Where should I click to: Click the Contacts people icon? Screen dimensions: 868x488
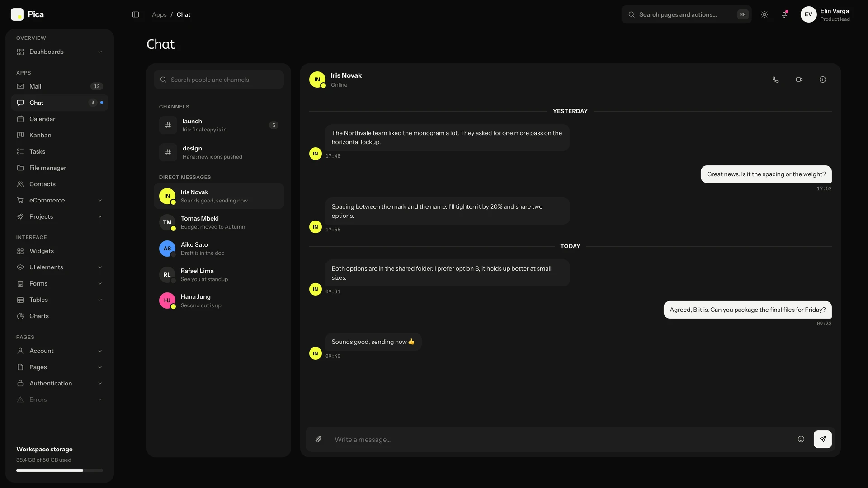[x=20, y=184]
